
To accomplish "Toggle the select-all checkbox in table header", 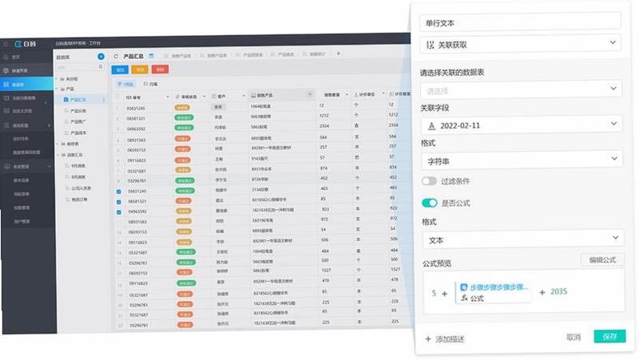I will tap(117, 97).
